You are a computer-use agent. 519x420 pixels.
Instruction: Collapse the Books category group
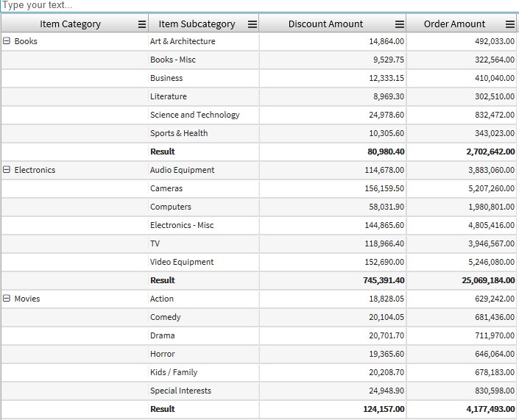[7, 41]
